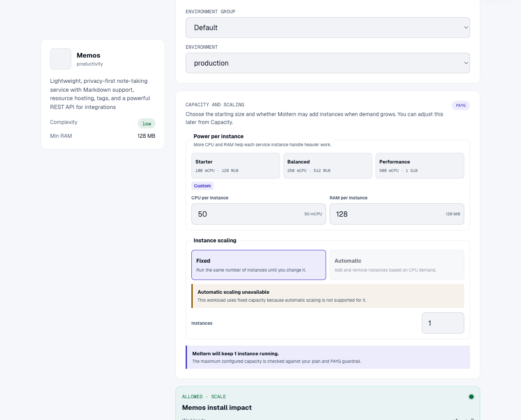Click the PAYG badge
This screenshot has width=521, height=420.
(x=461, y=105)
